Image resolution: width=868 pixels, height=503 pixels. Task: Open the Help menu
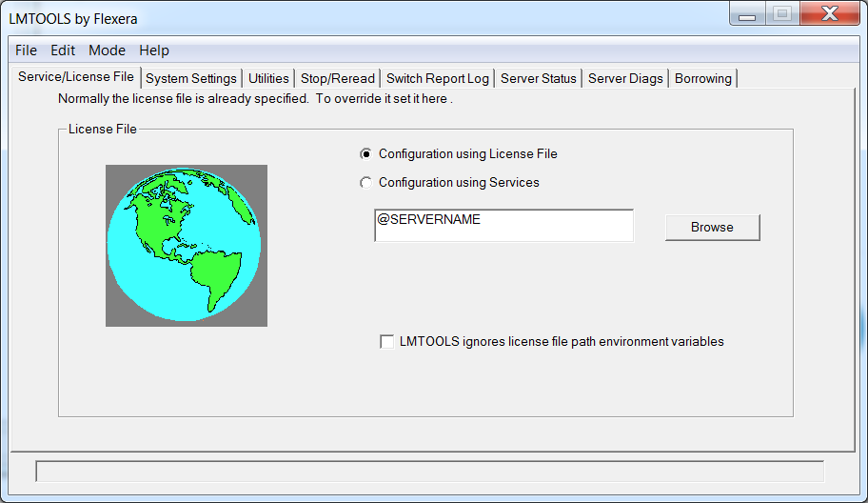(x=154, y=50)
